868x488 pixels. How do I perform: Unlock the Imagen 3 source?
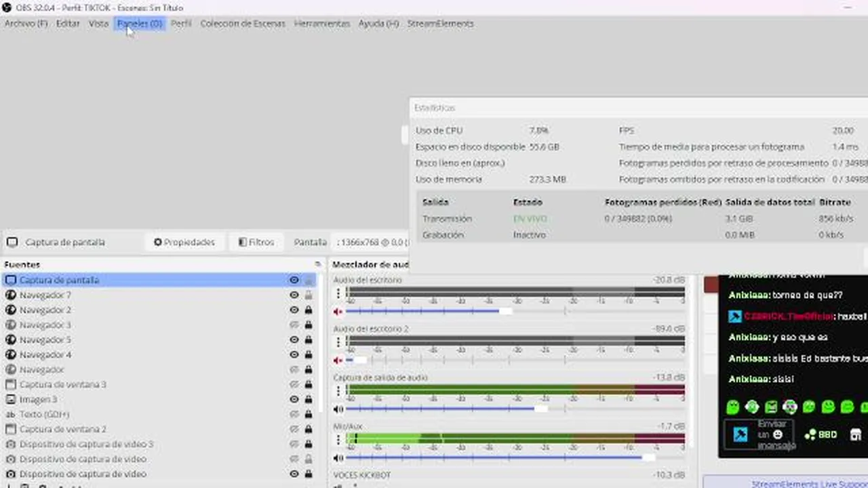(x=309, y=399)
